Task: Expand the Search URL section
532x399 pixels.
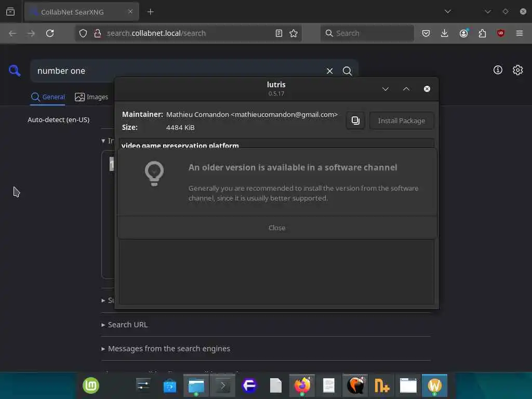Action: pos(125,325)
